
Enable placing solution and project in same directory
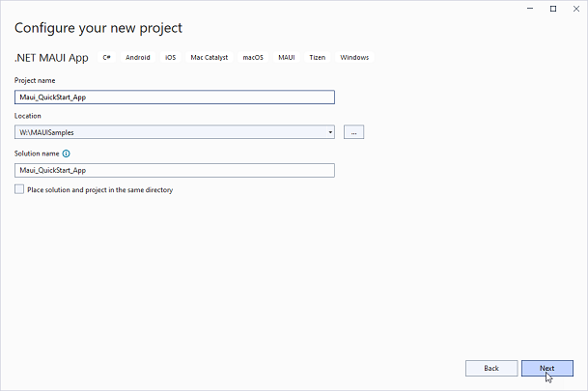tap(19, 190)
